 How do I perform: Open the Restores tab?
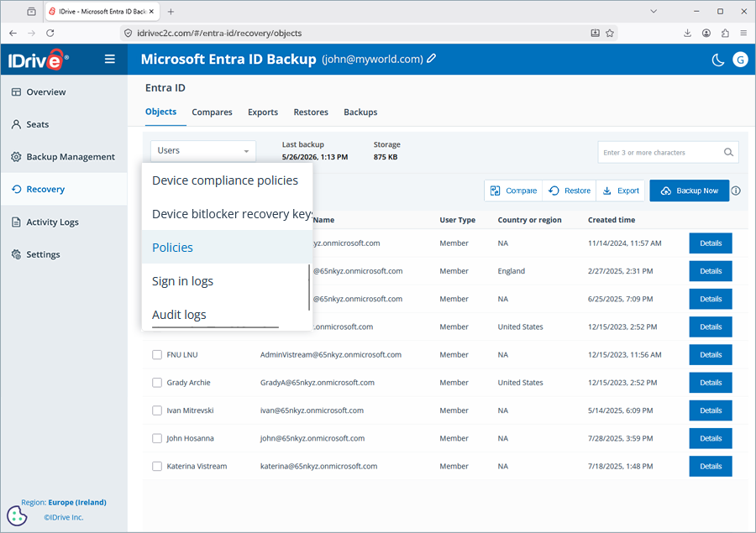point(311,112)
